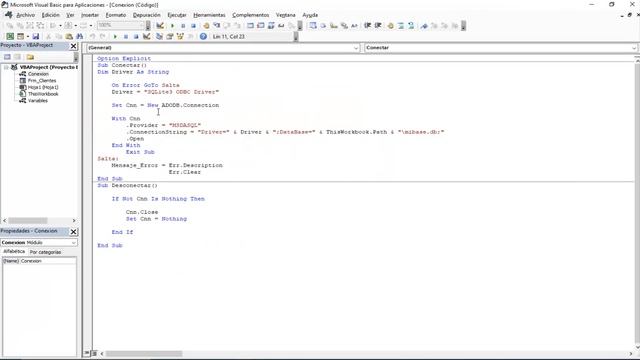The height and width of the screenshot is (360, 640).
Task: Toggle breakpoint in the Edit toolbar
Action: point(391,25)
